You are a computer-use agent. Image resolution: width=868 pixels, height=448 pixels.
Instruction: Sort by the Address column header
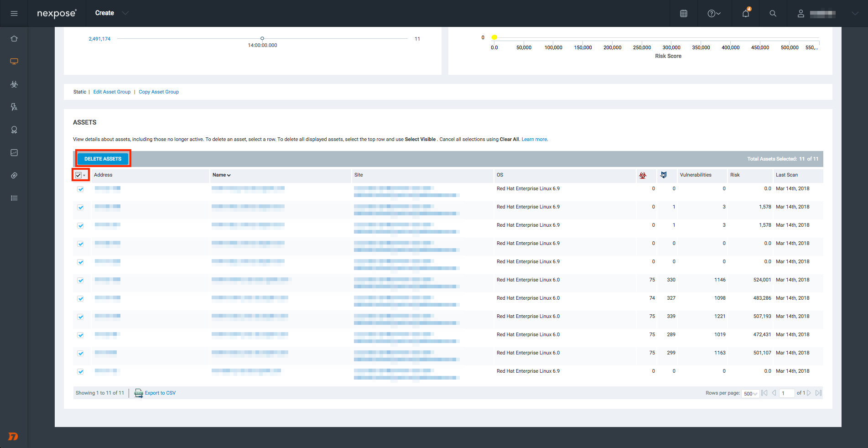pyautogui.click(x=103, y=175)
